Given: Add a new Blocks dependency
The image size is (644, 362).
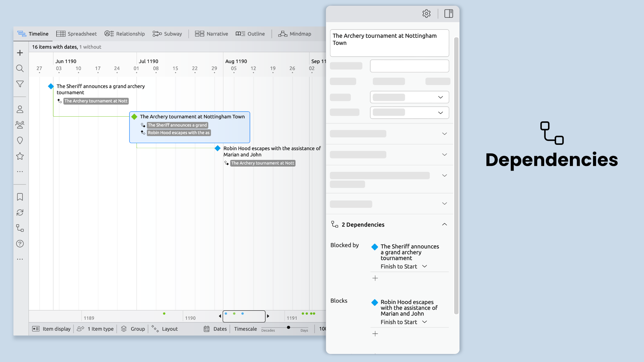Looking at the screenshot, I should click(375, 334).
